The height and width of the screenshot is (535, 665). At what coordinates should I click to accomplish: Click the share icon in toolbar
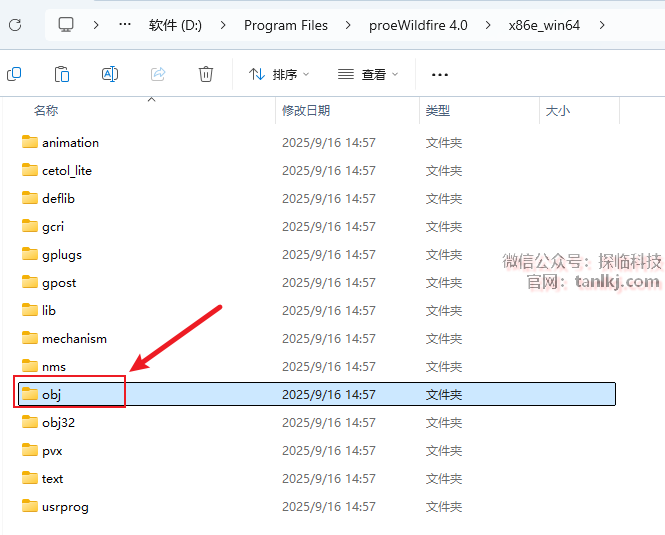click(158, 74)
